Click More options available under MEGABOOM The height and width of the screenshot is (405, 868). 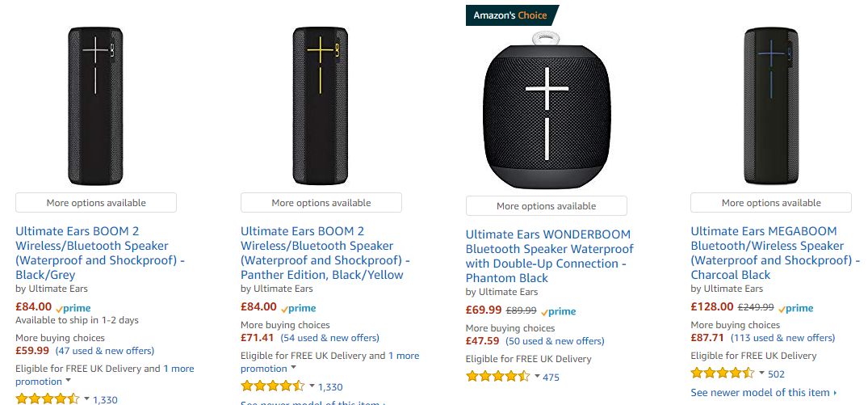click(x=771, y=203)
